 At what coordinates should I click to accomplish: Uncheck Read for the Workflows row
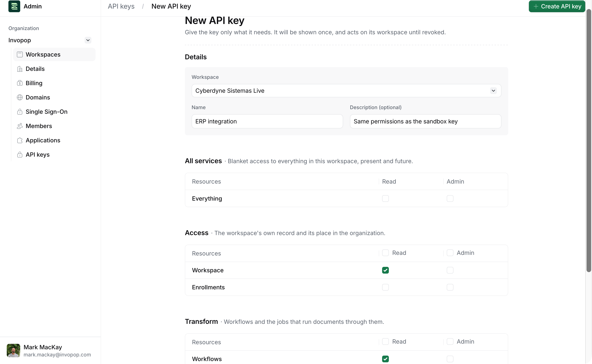385,359
